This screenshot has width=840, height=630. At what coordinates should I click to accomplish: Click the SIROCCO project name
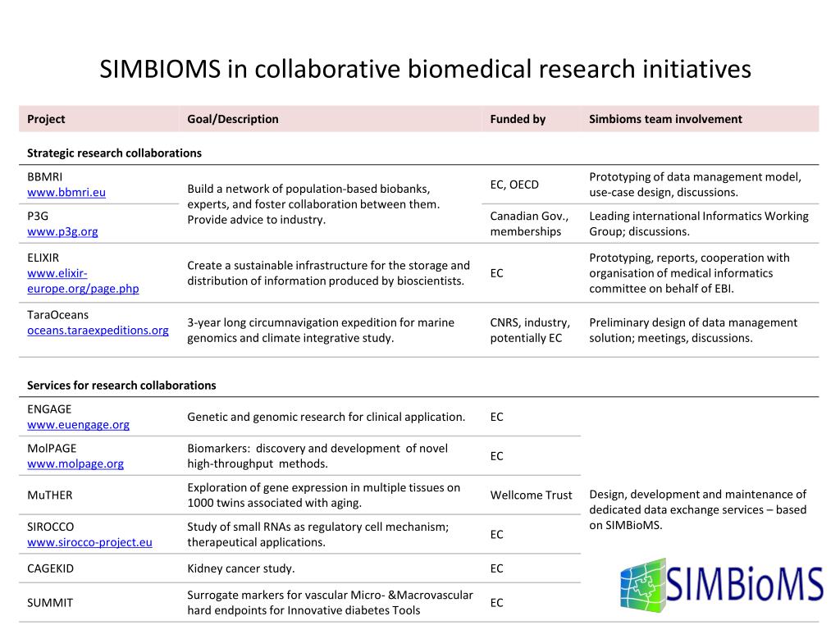coord(51,527)
